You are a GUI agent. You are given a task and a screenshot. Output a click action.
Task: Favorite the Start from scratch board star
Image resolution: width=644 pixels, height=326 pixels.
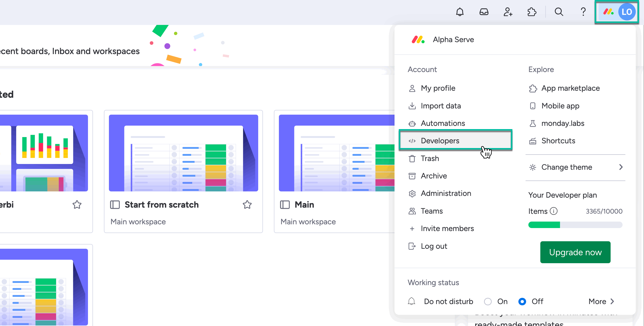coord(247,205)
